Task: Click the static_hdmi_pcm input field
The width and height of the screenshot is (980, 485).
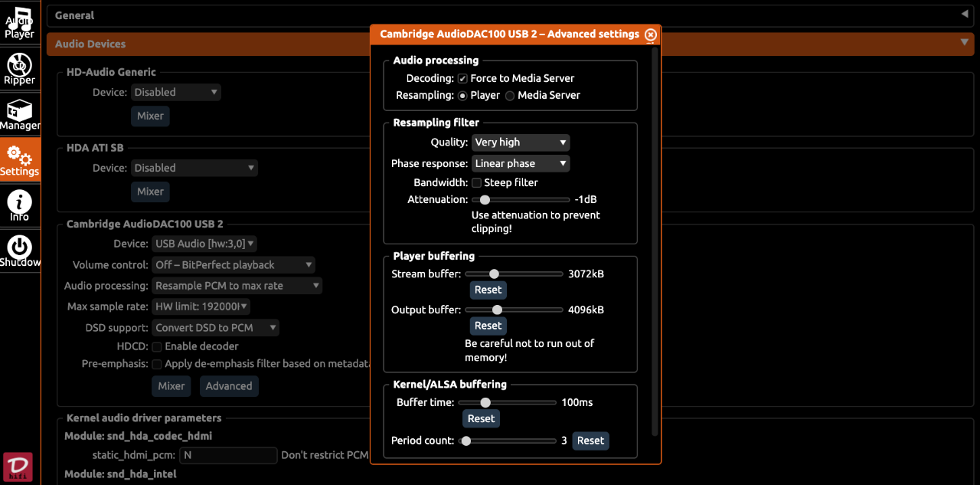Action: point(227,455)
